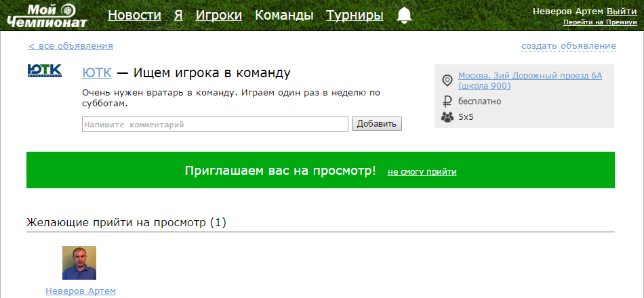This screenshot has width=644, height=298.
Task: Click the 5x5 players group icon
Action: coord(447,117)
